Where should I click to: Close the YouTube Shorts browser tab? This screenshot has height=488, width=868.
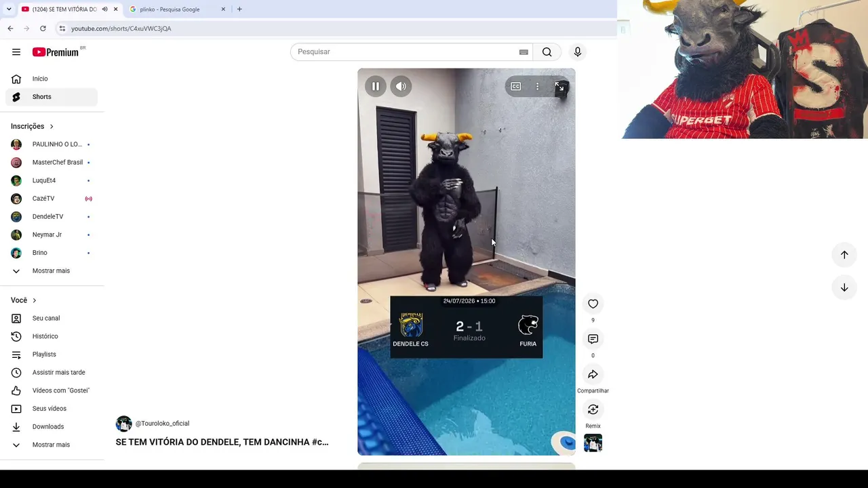coord(116,9)
